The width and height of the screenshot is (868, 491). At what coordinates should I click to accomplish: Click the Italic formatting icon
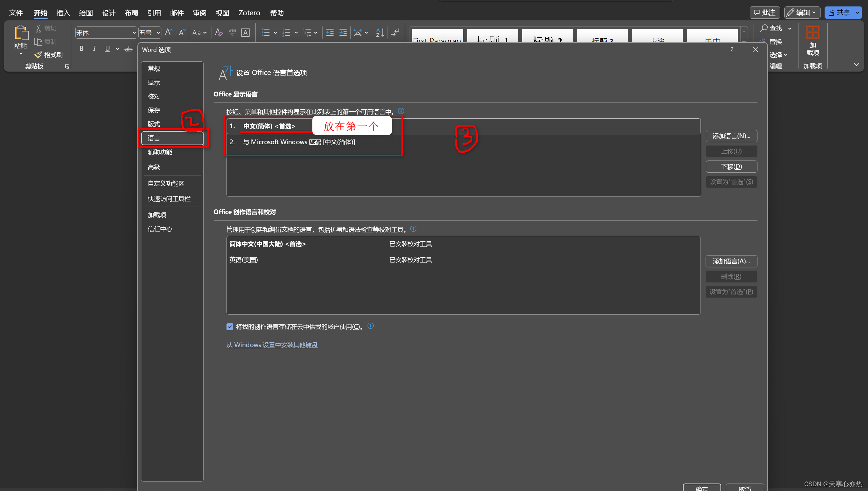(x=95, y=49)
